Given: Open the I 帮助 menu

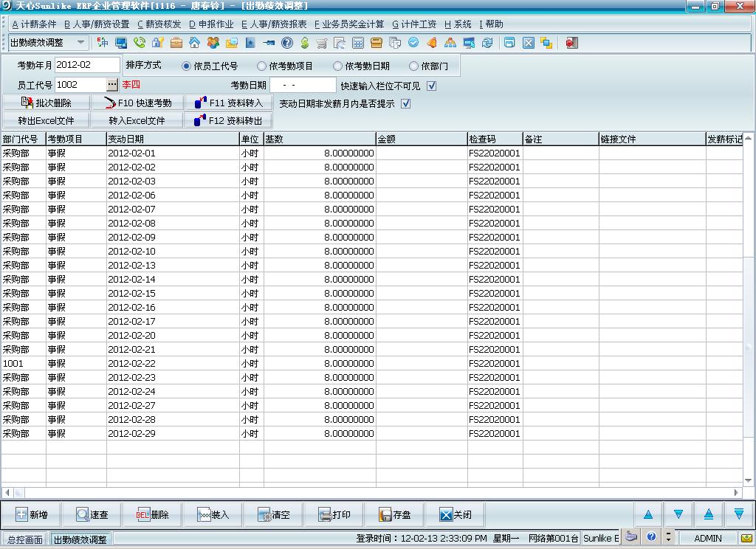Looking at the screenshot, I should [491, 24].
